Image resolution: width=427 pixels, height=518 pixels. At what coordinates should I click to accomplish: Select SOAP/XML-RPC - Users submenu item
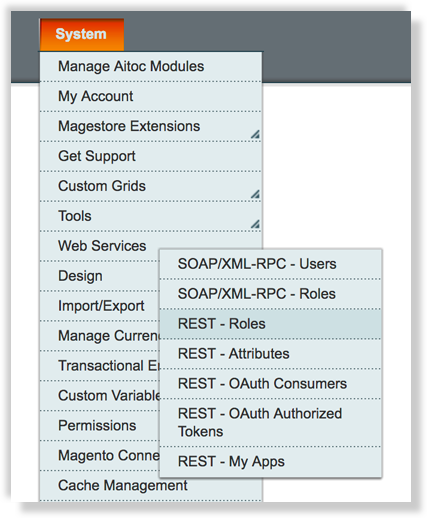[270, 264]
